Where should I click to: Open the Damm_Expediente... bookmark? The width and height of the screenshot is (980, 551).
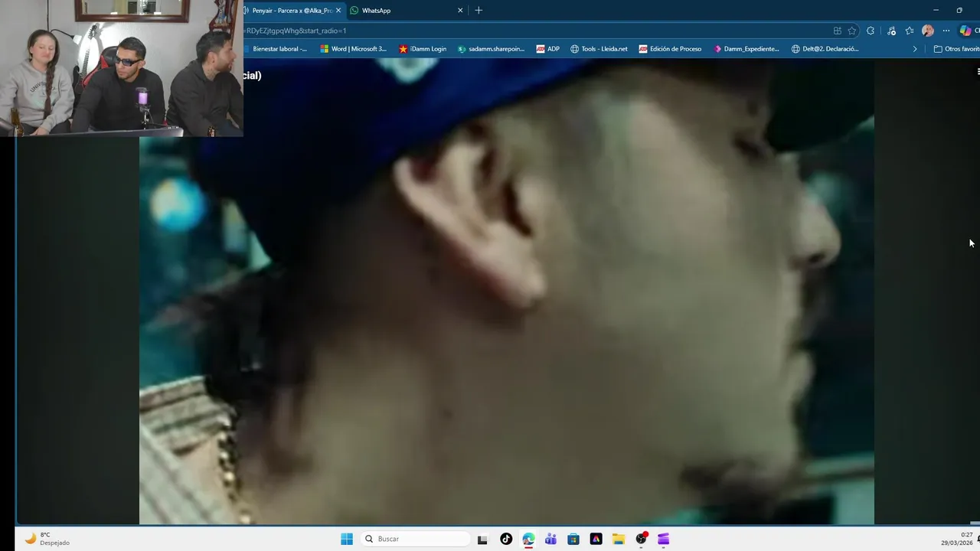(x=746, y=49)
